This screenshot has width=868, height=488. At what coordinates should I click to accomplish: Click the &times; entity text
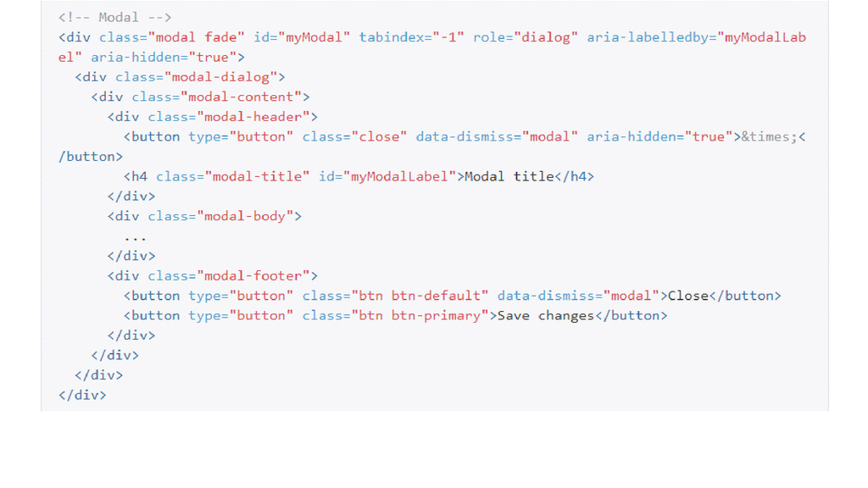click(770, 136)
